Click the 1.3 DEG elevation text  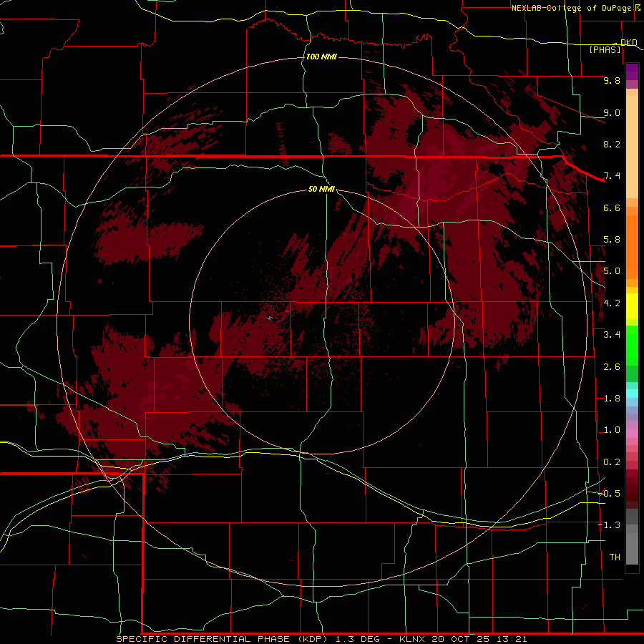(x=356, y=639)
